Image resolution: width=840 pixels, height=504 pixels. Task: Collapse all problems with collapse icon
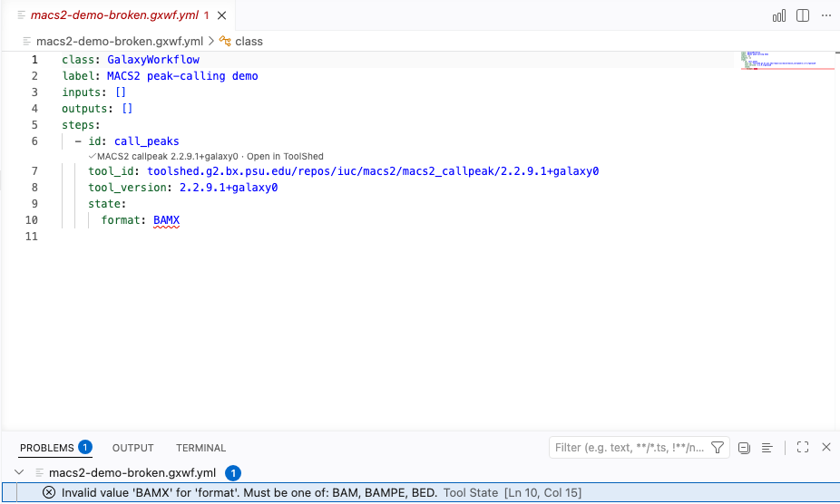(744, 448)
